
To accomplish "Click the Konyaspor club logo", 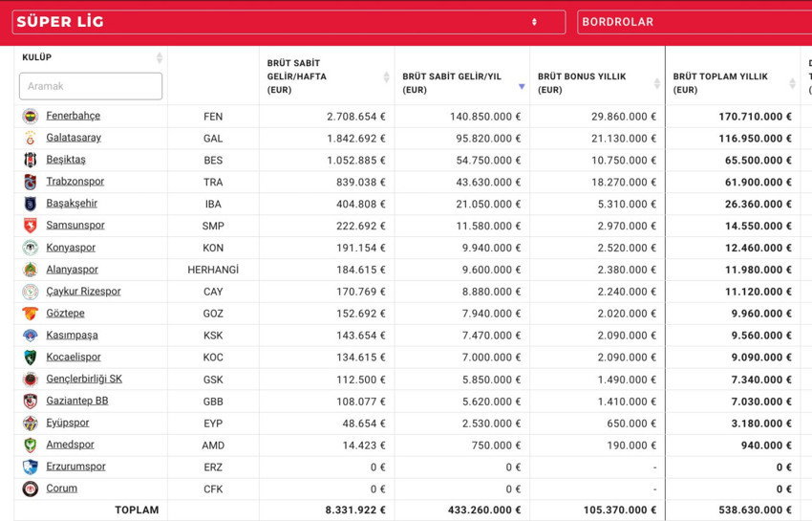I will click(30, 248).
